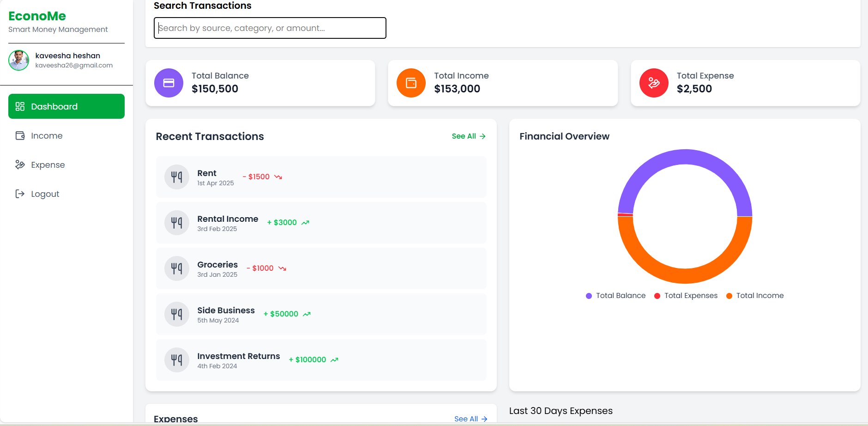Click the orange wallet icon on Total Income card
This screenshot has width=868, height=426.
tap(411, 83)
